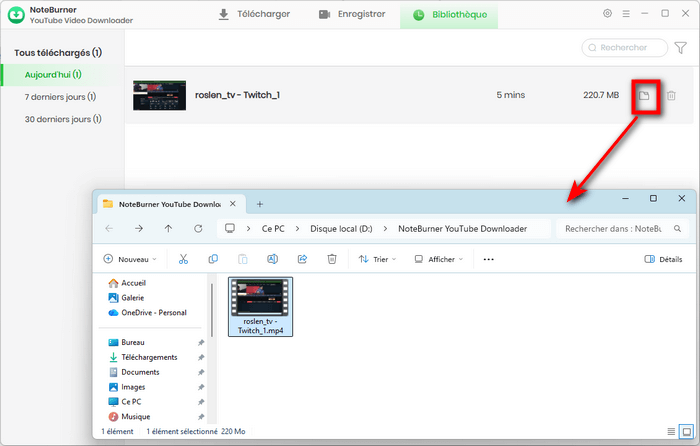Click the share icon in Explorer toolbar
Image resolution: width=700 pixels, height=446 pixels.
302,259
